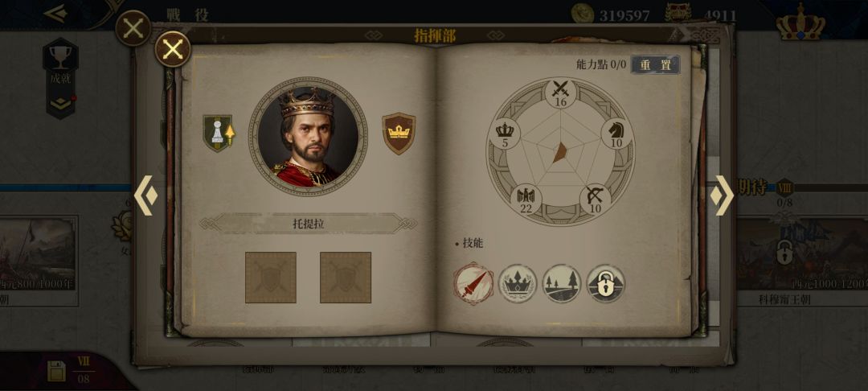Click the second empty equipment slot
Screen dimensions: 868x391
click(346, 278)
